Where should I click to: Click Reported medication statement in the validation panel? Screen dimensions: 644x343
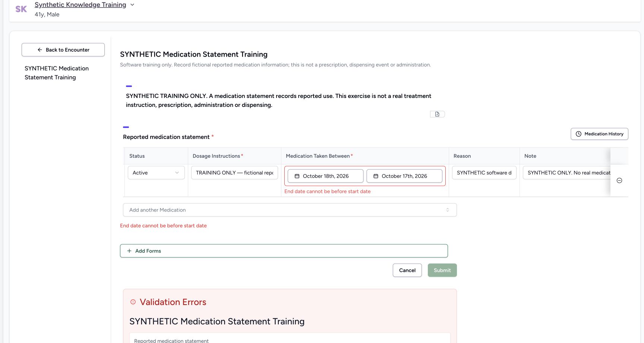(x=171, y=341)
